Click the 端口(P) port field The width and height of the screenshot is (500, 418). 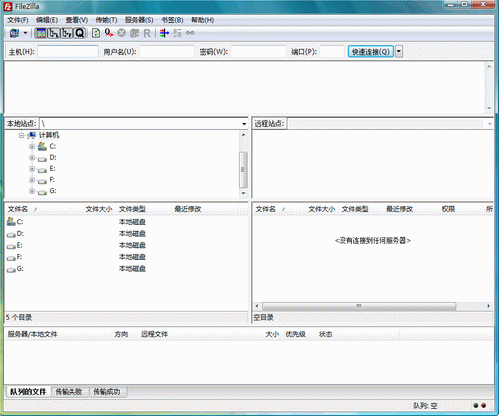[x=332, y=52]
